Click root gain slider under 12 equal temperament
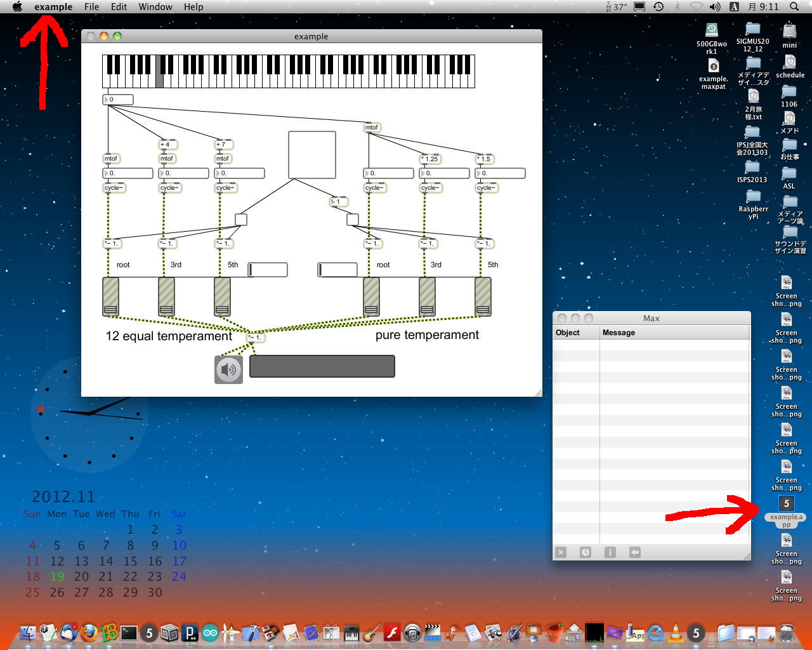This screenshot has width=812, height=650. (110, 296)
